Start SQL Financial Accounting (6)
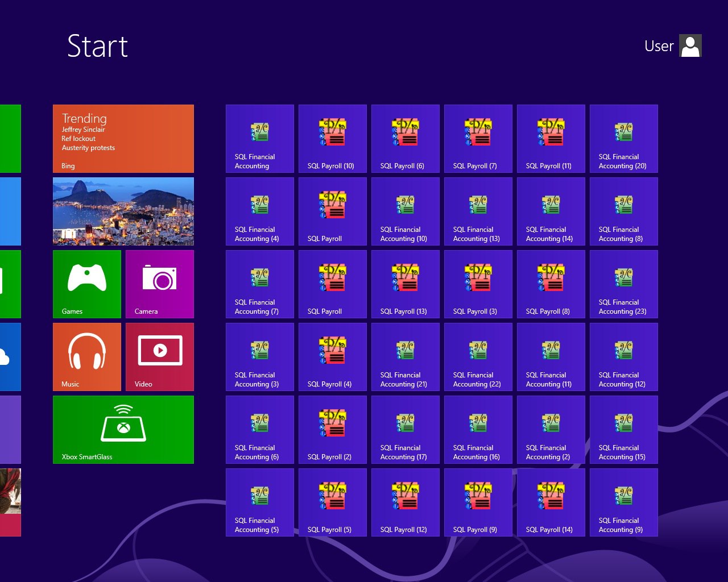This screenshot has width=728, height=582. coord(260,430)
